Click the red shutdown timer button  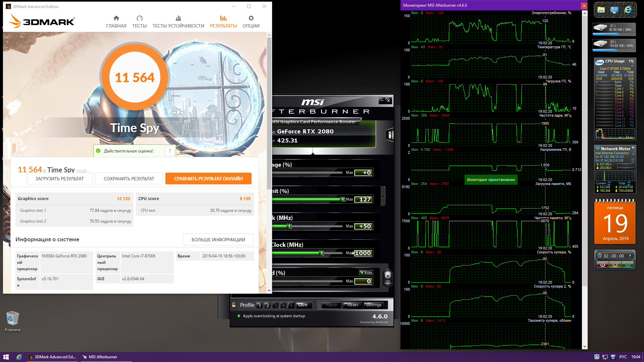coord(602,264)
